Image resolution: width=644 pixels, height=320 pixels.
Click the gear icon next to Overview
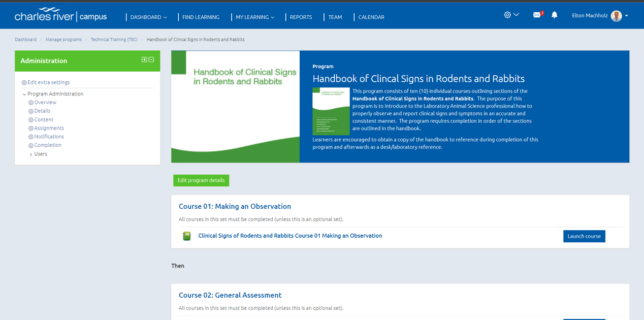31,103
